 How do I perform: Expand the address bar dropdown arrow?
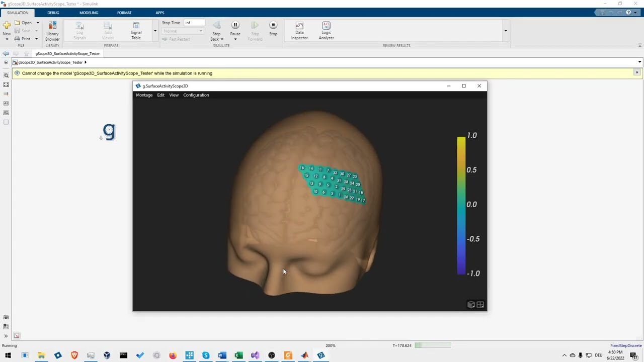(x=639, y=62)
